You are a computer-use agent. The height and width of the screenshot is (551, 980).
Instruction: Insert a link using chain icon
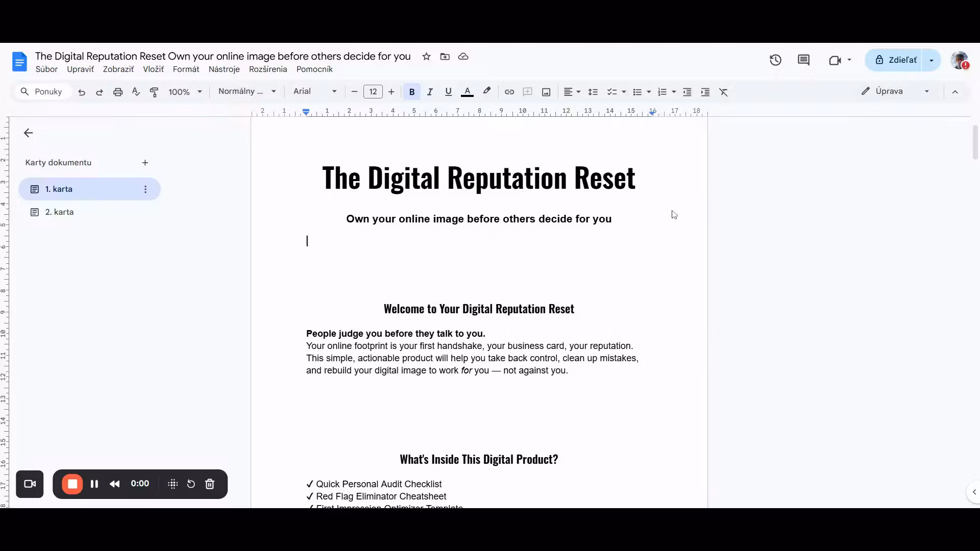click(509, 92)
